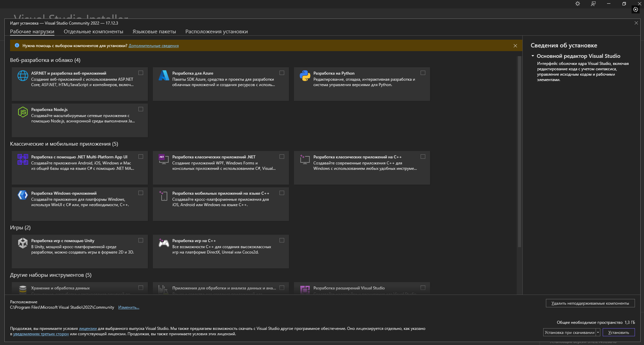Click the Сведения об установке heading
Screen dimensions: 644x345
[564, 45]
